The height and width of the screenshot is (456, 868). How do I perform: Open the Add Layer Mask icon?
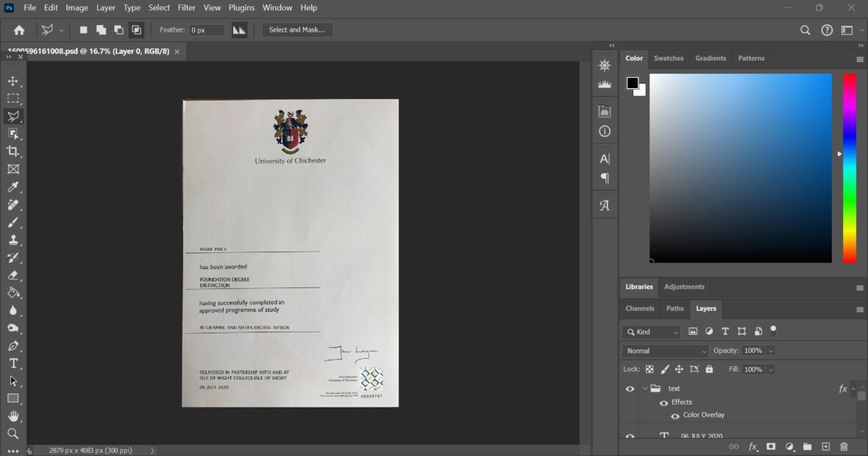[771, 446]
